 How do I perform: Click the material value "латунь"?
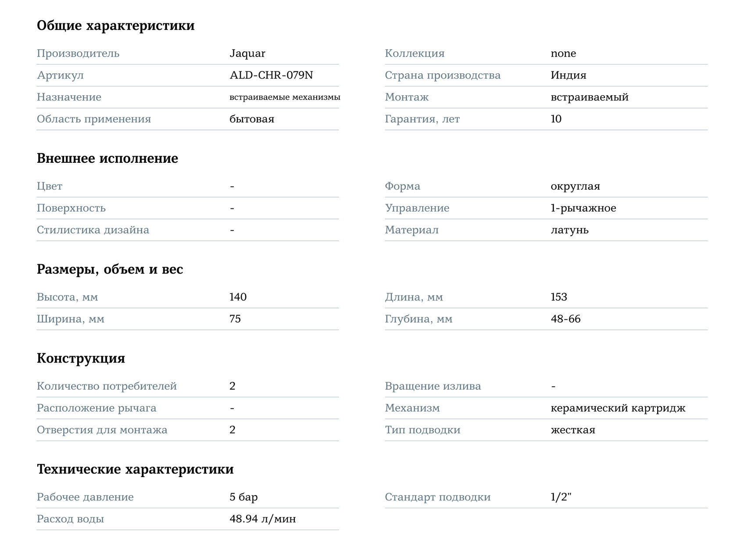coord(569,230)
